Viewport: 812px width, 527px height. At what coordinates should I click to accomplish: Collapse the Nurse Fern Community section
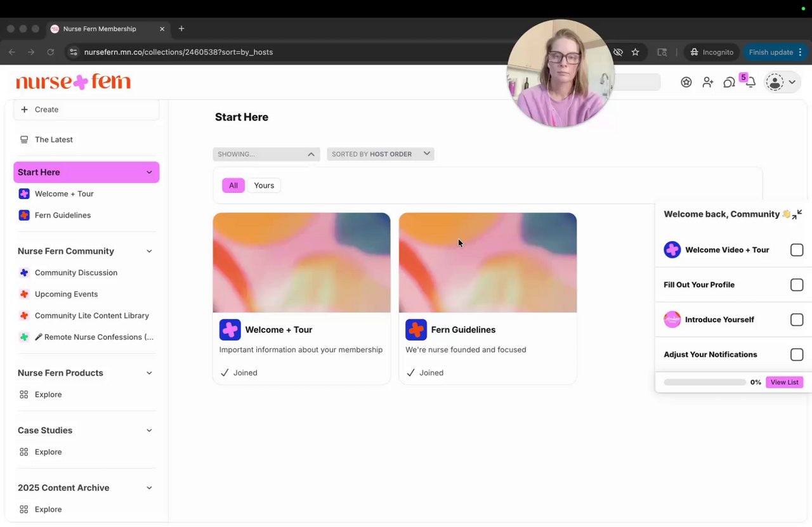149,251
